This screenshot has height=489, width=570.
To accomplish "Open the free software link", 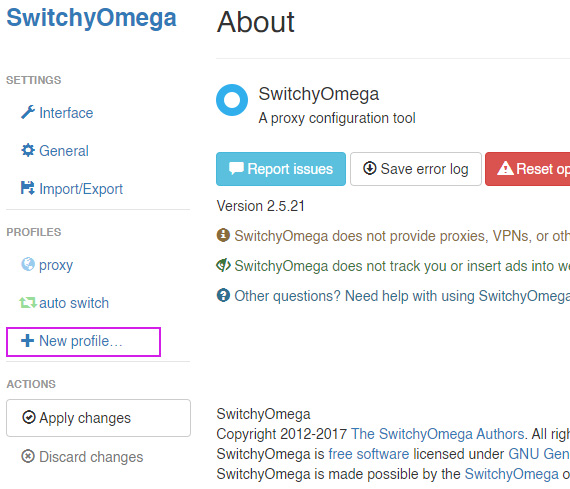I will 369,454.
